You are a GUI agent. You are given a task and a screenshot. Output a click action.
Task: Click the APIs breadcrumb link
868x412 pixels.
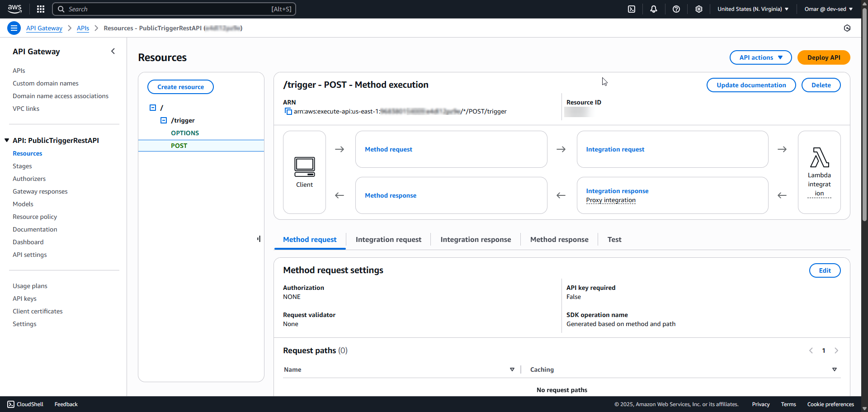[x=83, y=28]
